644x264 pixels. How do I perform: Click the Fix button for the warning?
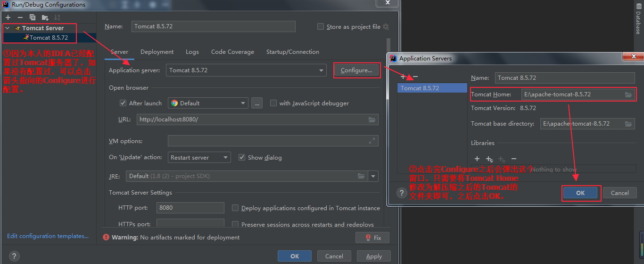tap(372, 238)
